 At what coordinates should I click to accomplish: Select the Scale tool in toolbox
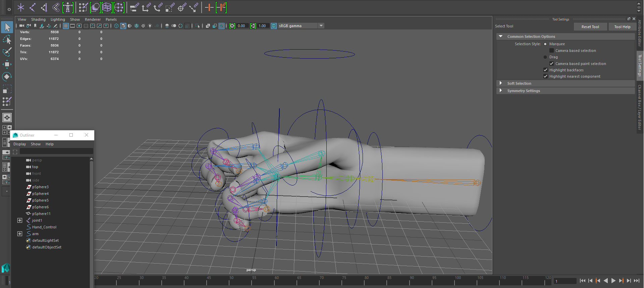[x=7, y=89]
